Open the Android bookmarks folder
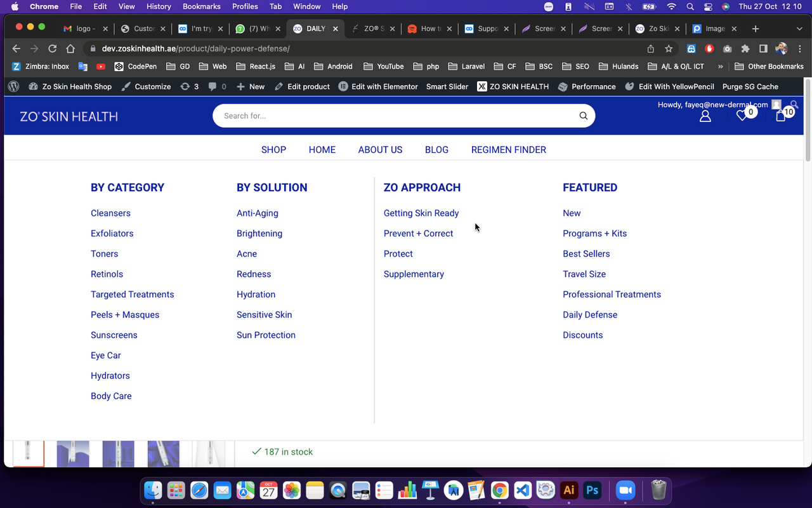812x508 pixels. [333, 66]
